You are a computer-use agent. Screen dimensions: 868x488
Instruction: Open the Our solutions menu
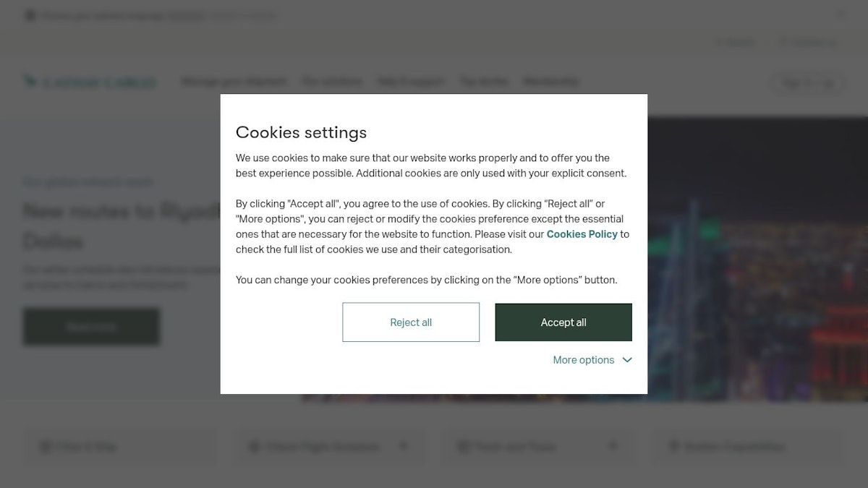click(x=332, y=82)
